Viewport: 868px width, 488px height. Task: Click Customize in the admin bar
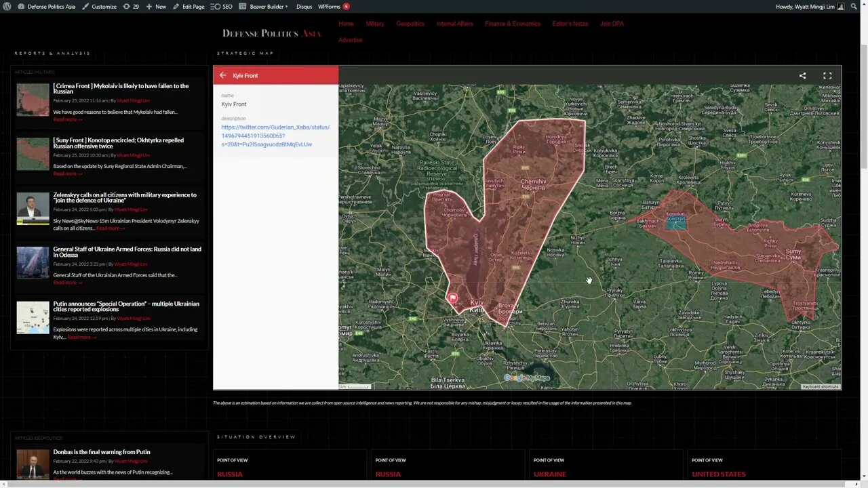99,6
